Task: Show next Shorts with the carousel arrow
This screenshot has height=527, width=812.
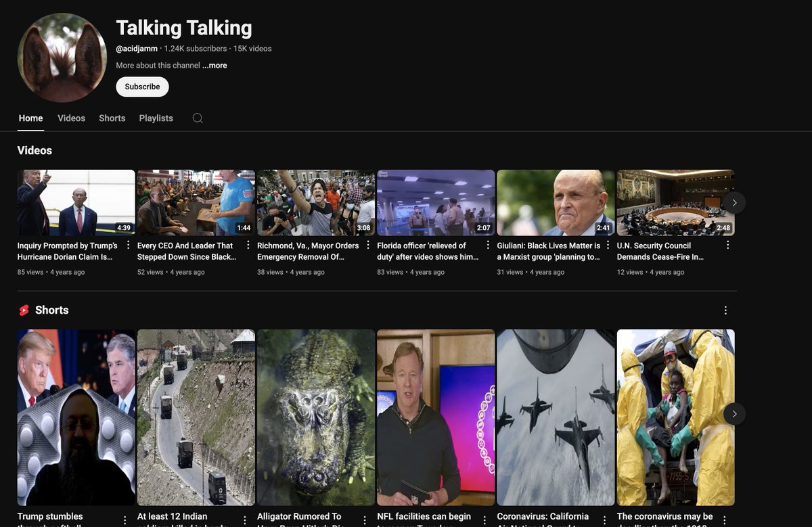Action: click(x=734, y=414)
